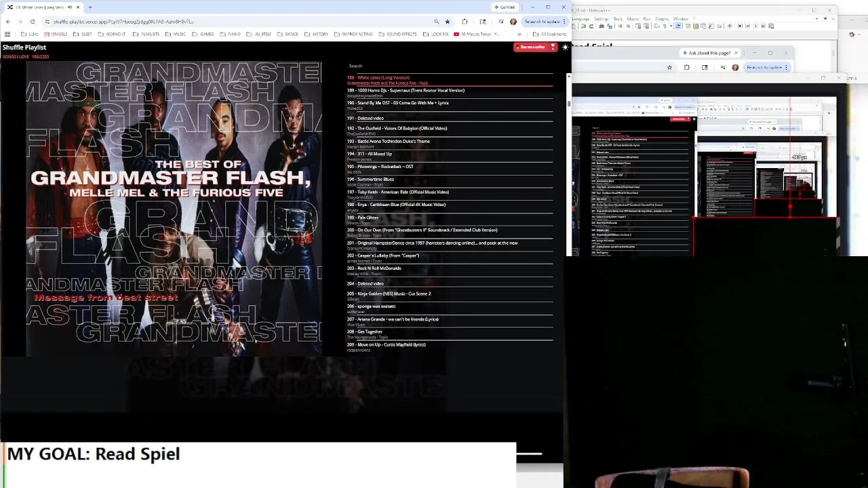Click Redo icon in Notepad++ toolbar
This screenshot has width=868, height=488.
click(591, 26)
